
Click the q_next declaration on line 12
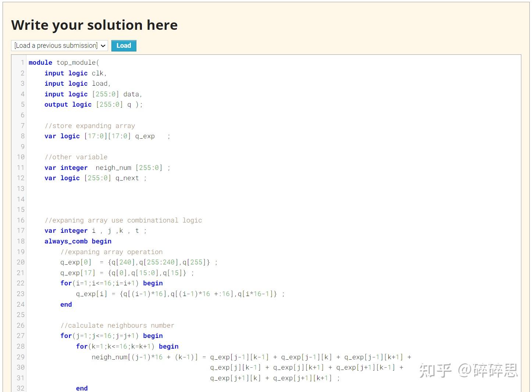coord(96,178)
